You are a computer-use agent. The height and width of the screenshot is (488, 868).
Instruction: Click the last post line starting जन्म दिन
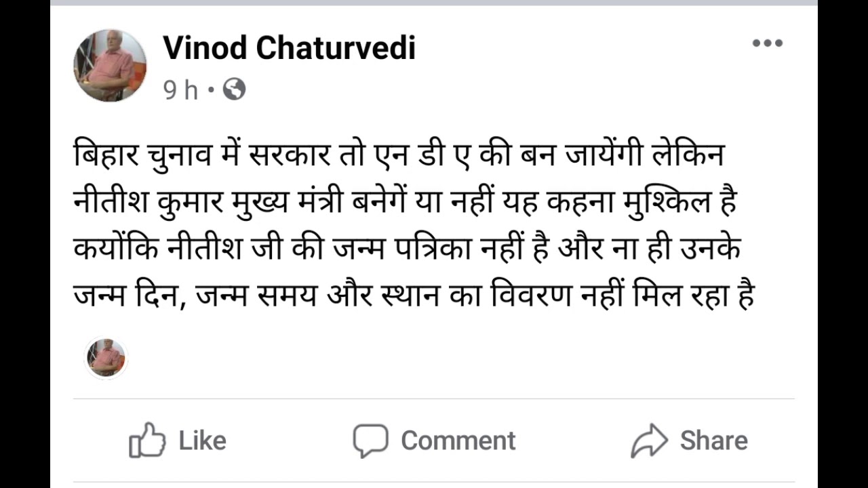click(x=414, y=297)
